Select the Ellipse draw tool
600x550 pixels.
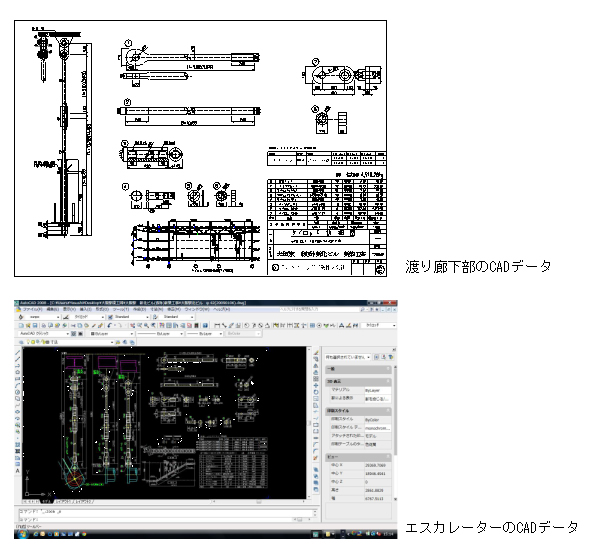(x=18, y=412)
